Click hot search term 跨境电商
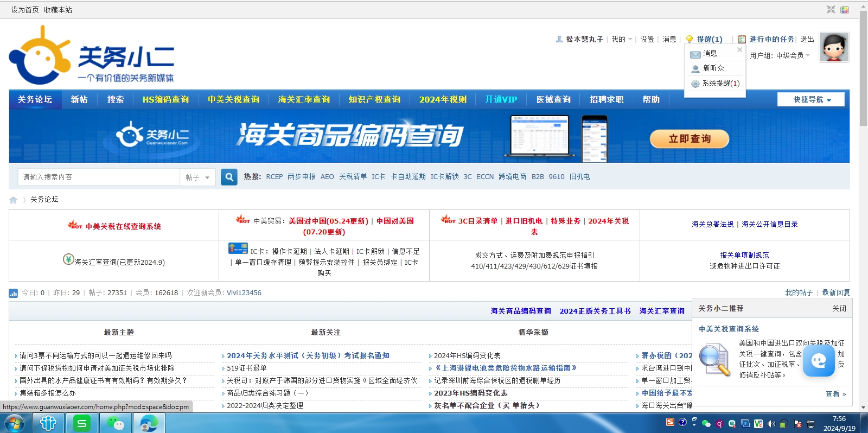Viewport: 868px width, 433px height. tap(512, 177)
